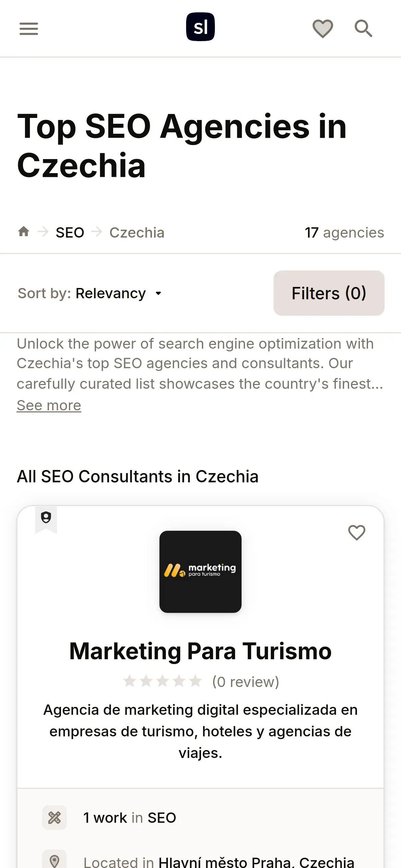This screenshot has height=868, width=401.
Task: Navigate to SEO breadcrumb item
Action: (x=70, y=233)
